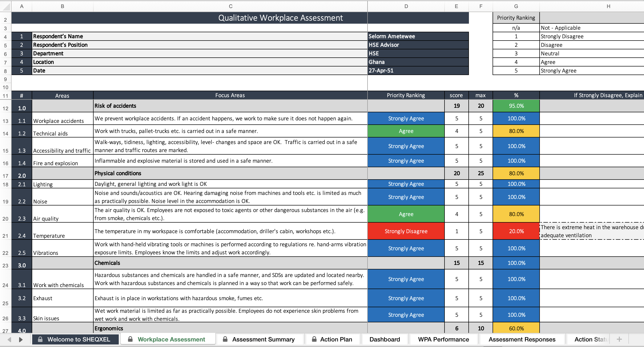The image size is (644, 347).
Task: Select row 21 header
Action: click(x=6, y=231)
